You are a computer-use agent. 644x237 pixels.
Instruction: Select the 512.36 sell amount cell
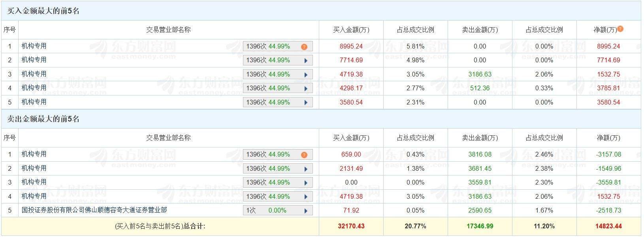click(x=480, y=88)
